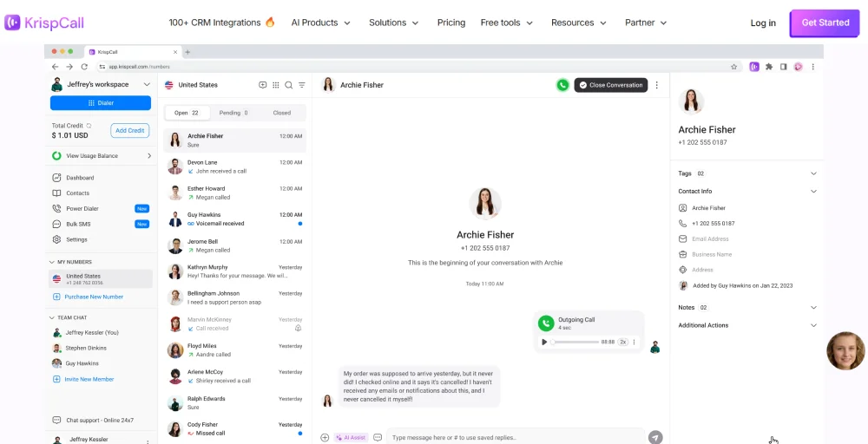The image size is (868, 444).
Task: Click the type message input field
Action: [x=516, y=437]
